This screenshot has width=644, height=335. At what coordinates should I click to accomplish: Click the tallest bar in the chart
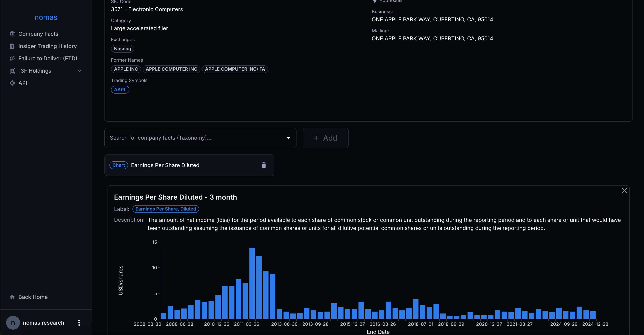pos(252,283)
